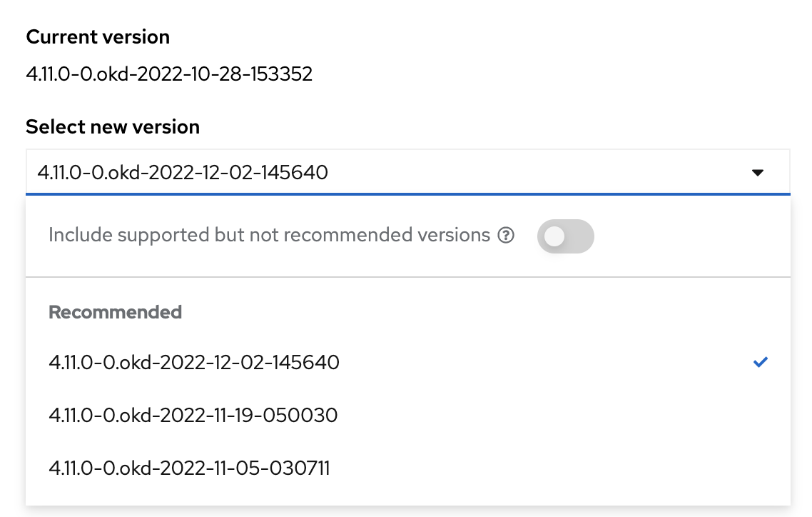
Task: Enable the not recommended versions switch
Action: pos(566,236)
